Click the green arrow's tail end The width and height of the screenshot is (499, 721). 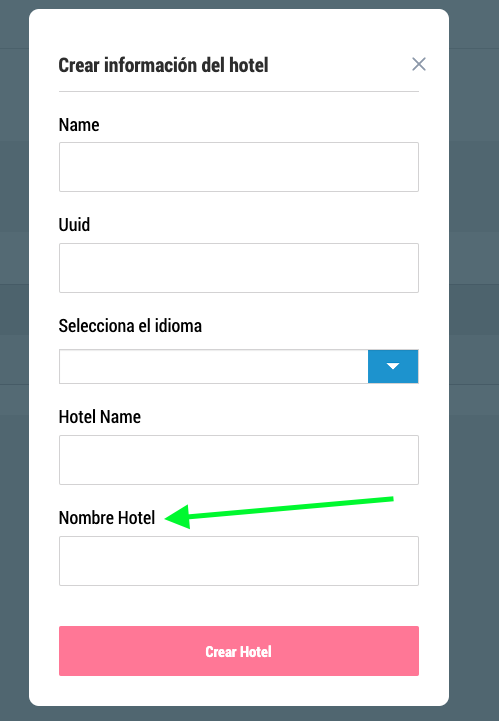(x=390, y=499)
